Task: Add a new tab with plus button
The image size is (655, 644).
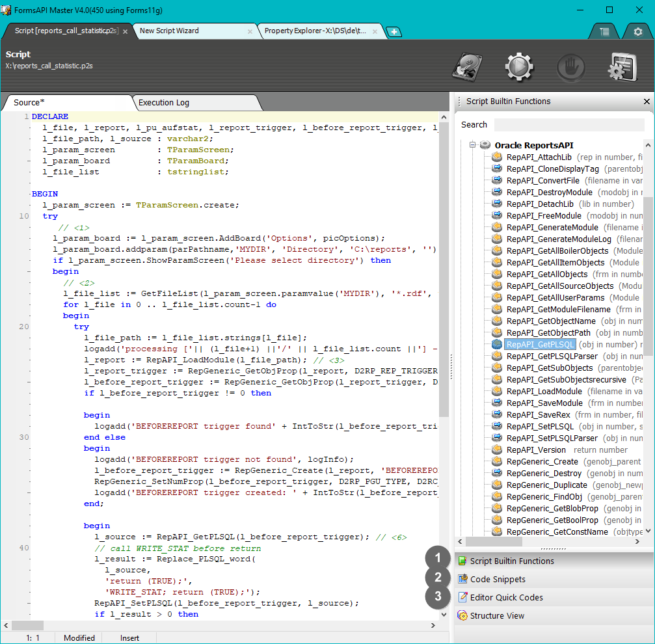Action: [x=394, y=31]
